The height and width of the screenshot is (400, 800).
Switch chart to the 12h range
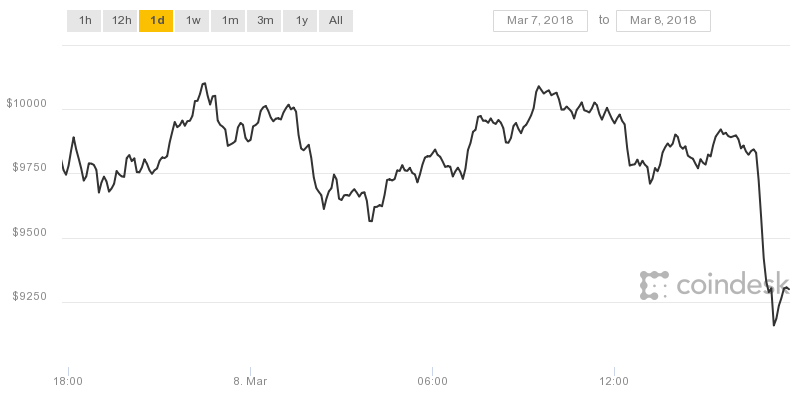[121, 20]
